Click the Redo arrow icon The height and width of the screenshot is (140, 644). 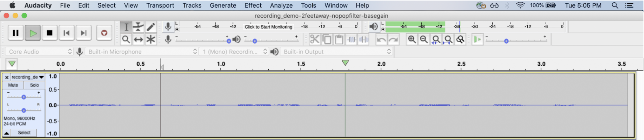click(393, 40)
